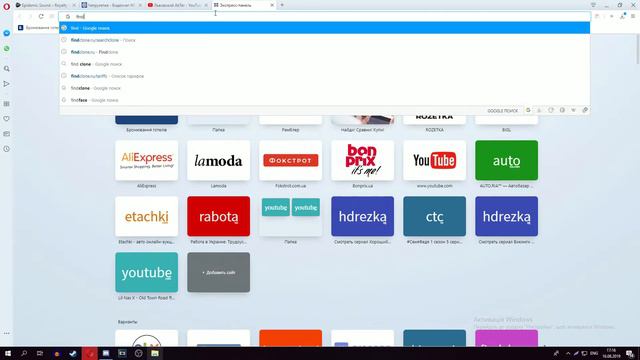Open Speed Dial grid icon in the sidebar
640x360 pixels.
[x=7, y=104]
